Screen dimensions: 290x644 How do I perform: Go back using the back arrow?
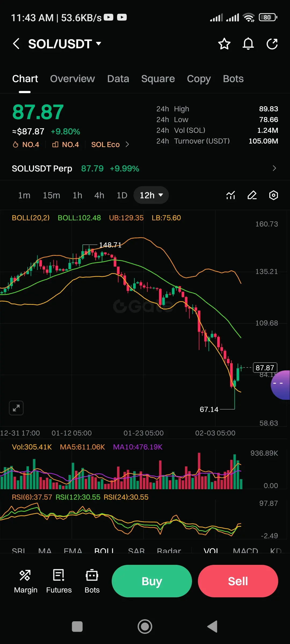tap(16, 44)
